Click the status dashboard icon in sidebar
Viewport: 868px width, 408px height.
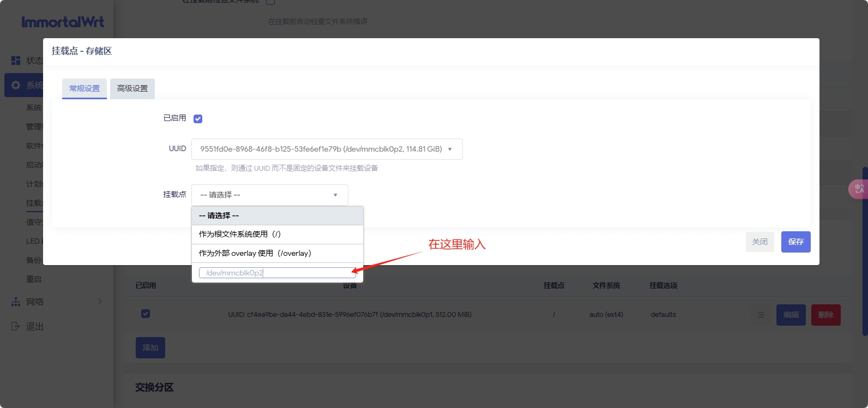point(16,61)
